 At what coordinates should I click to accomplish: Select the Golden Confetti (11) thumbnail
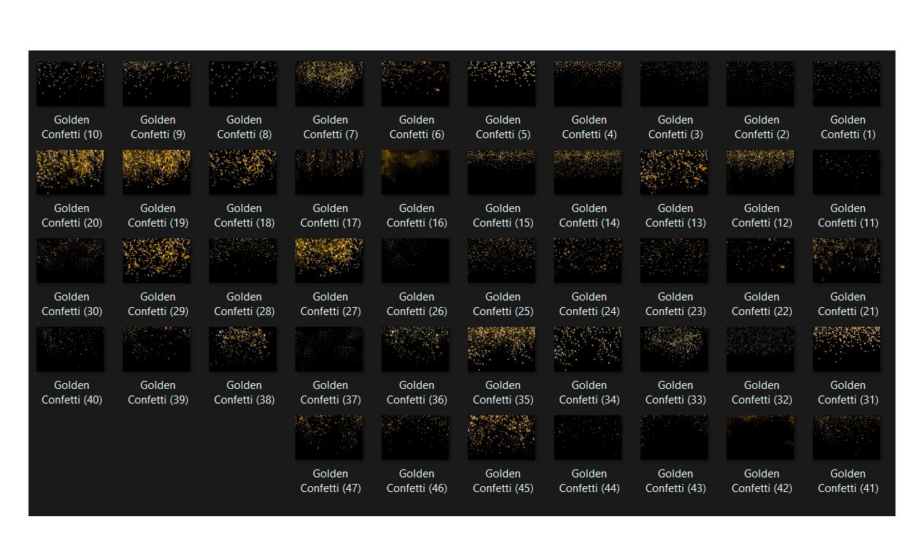(x=847, y=172)
